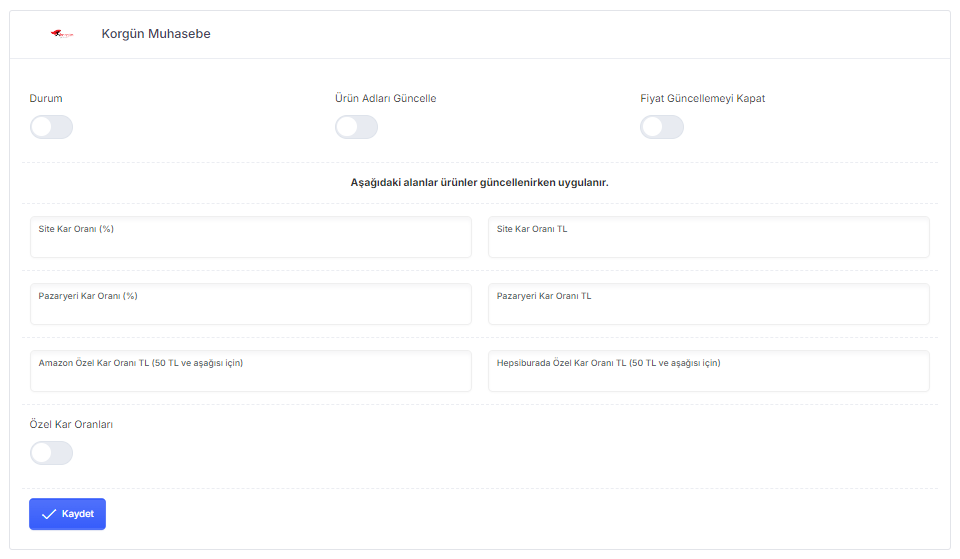The height and width of the screenshot is (559, 960).
Task: Click the Korgün Muhasebe red logo icon
Action: (62, 34)
